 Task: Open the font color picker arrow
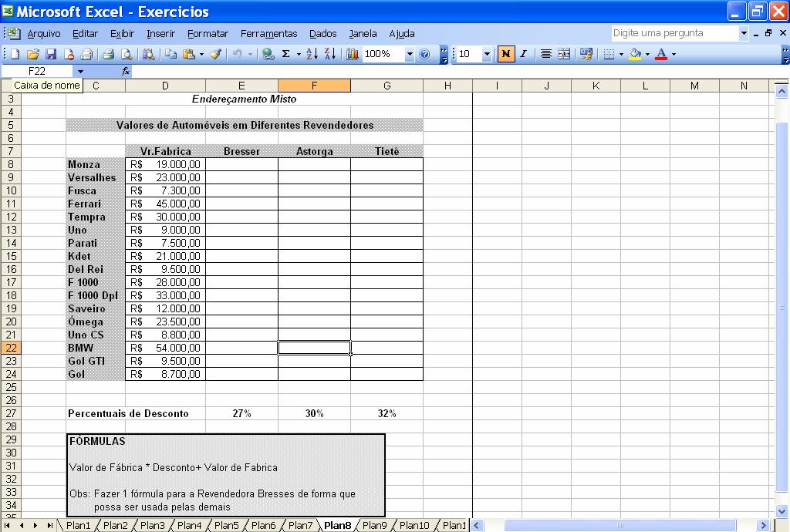coord(673,53)
